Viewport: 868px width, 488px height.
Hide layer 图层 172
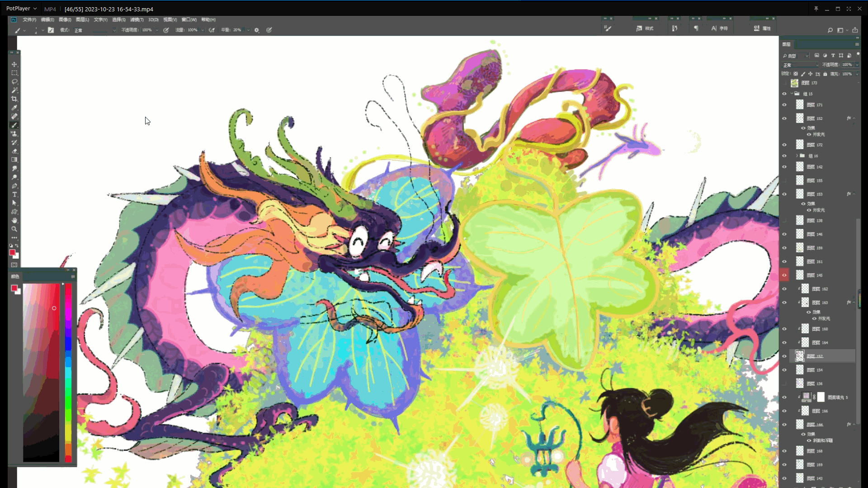click(x=784, y=145)
